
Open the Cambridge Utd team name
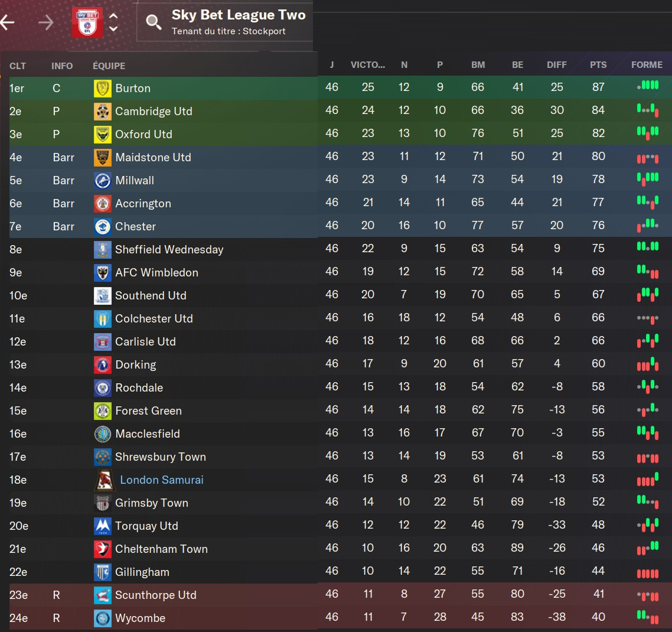[x=154, y=112]
